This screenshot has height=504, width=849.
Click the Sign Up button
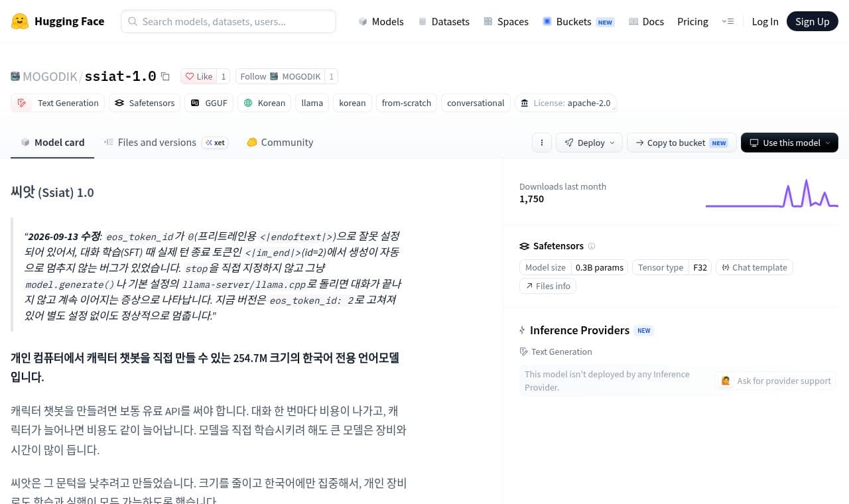813,21
